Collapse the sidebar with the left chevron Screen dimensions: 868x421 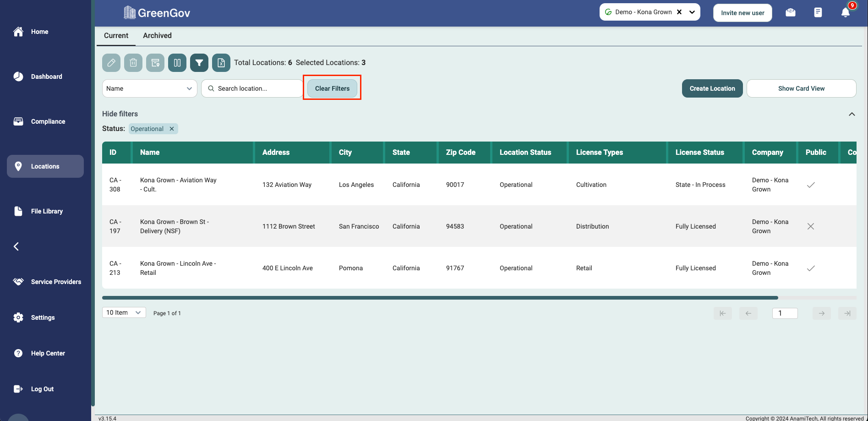[x=16, y=246]
